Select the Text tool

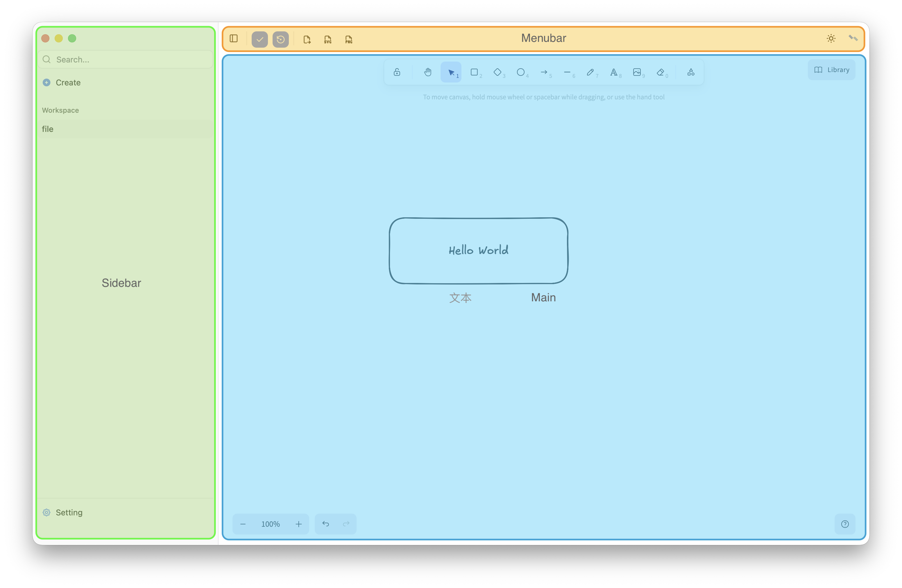coord(615,72)
